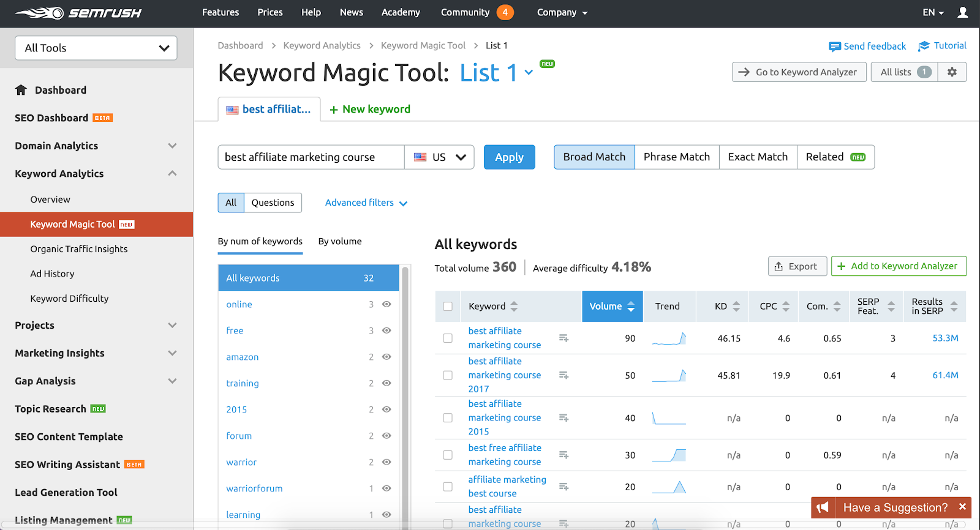980x530 pixels.
Task: Check 'best free affiliate marketing course' checkbox
Action: [x=448, y=455]
